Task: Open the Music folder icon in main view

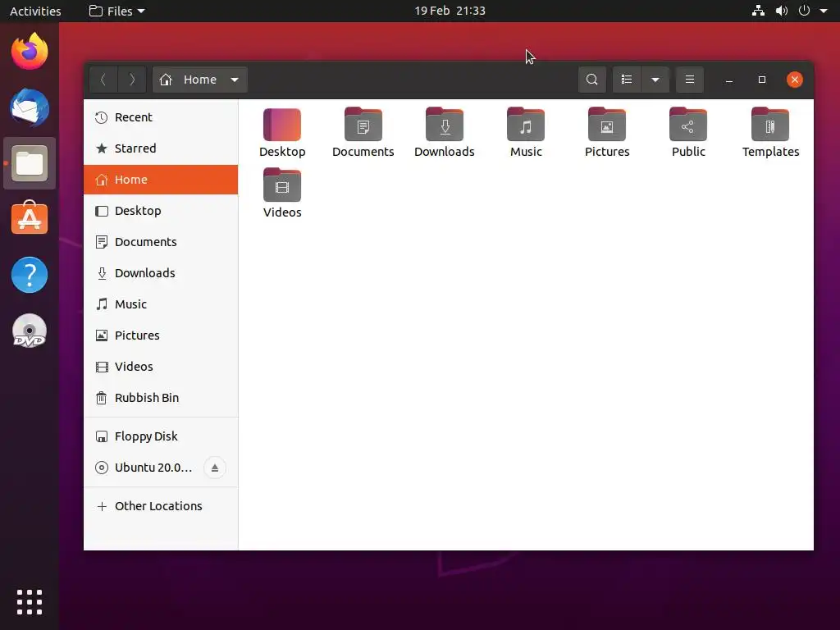Action: (x=526, y=125)
